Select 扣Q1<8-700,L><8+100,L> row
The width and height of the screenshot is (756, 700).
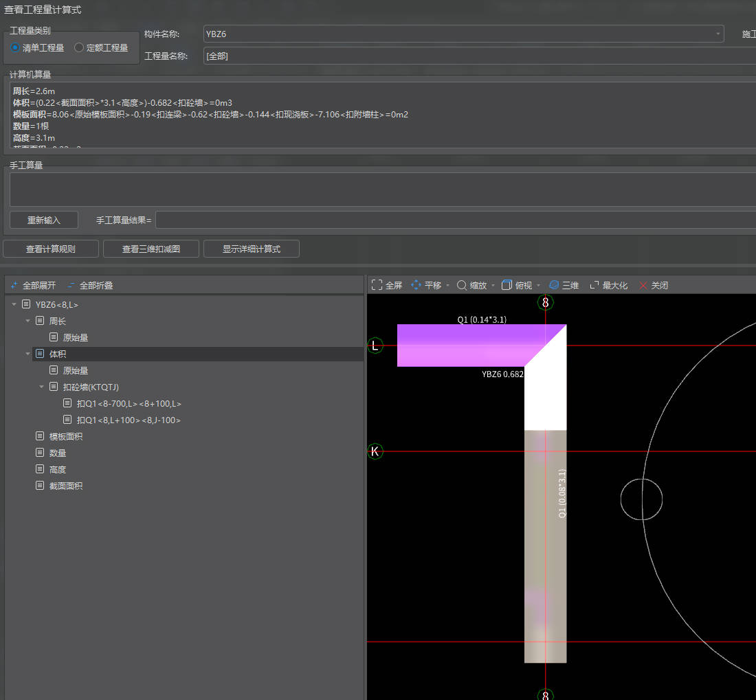(129, 404)
